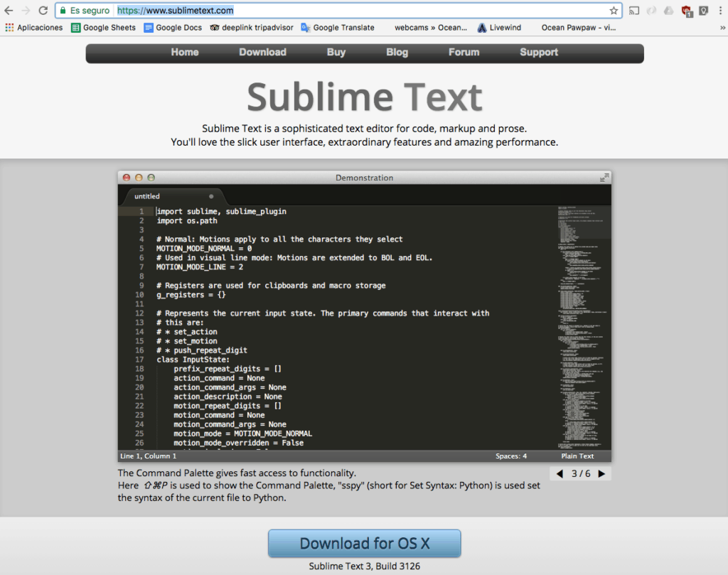Click the Cast screen icon

(x=633, y=10)
